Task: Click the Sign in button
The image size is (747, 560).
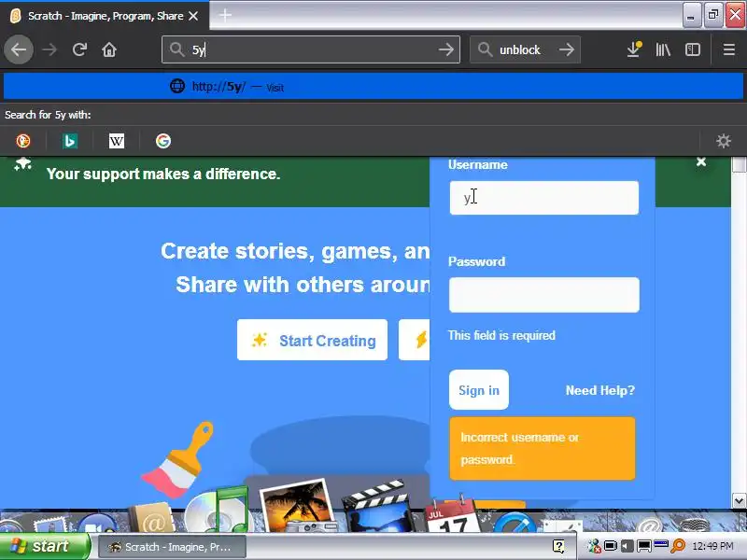Action: (479, 390)
